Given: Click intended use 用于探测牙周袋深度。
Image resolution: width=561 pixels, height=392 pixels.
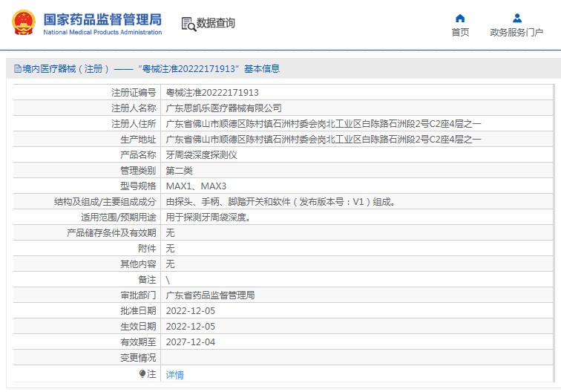Looking at the screenshot, I should tap(209, 218).
